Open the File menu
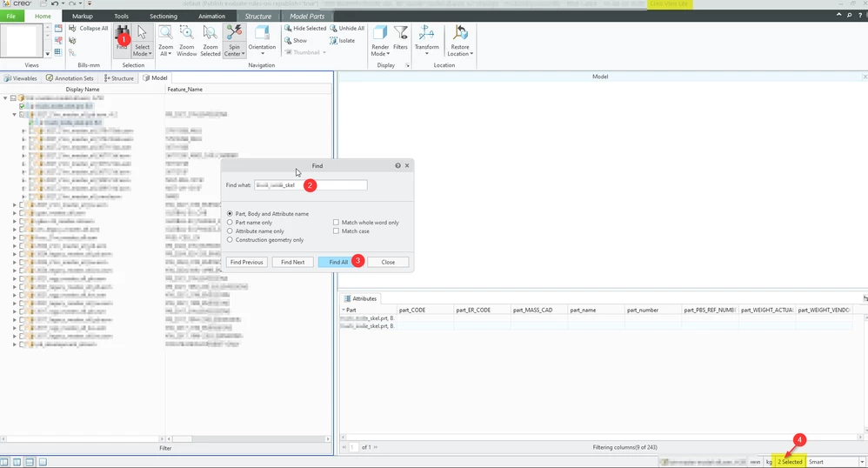Image resolution: width=868 pixels, height=468 pixels. coord(11,16)
